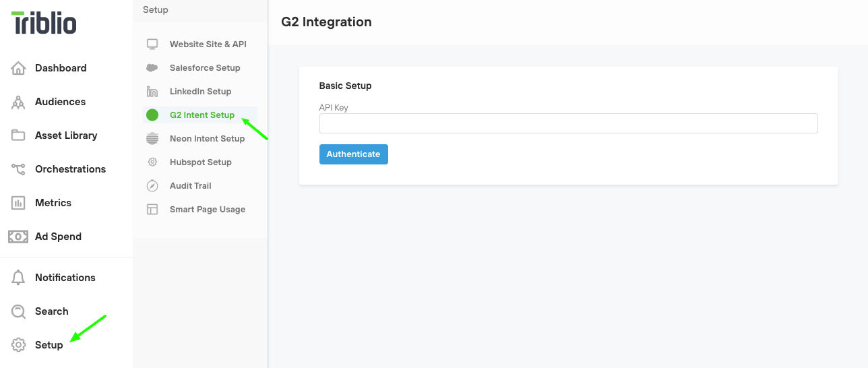
Task: Open Salesforce Setup
Action: pyautogui.click(x=205, y=68)
